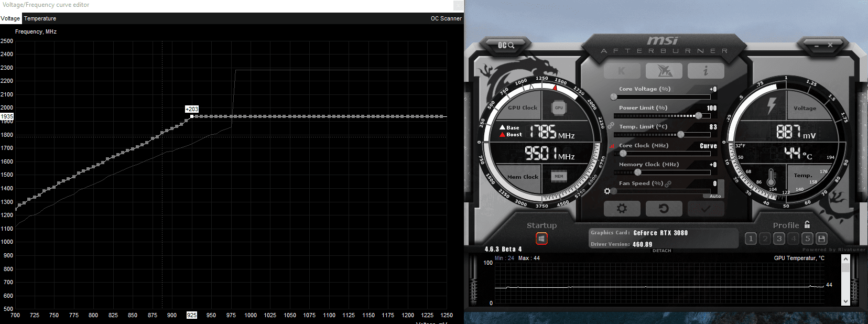Click the GPU Temperatur graph title
Image resolution: width=868 pixels, height=324 pixels.
799,258
